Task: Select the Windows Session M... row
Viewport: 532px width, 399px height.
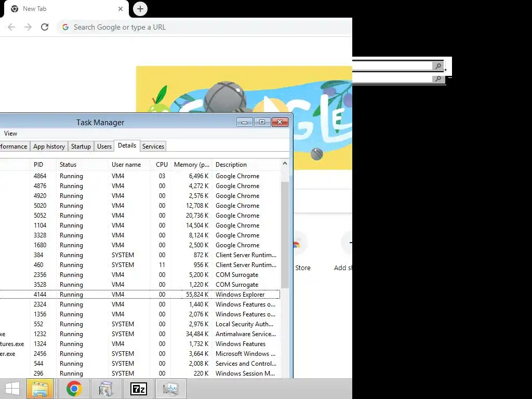Action: pos(140,373)
